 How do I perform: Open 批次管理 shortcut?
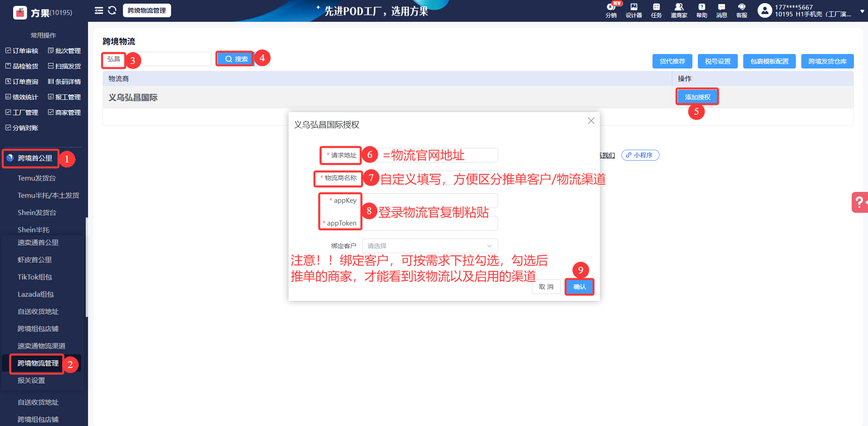click(64, 51)
